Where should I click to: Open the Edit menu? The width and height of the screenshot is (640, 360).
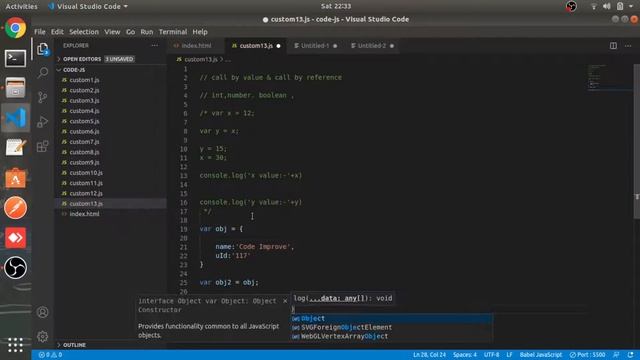57,32
